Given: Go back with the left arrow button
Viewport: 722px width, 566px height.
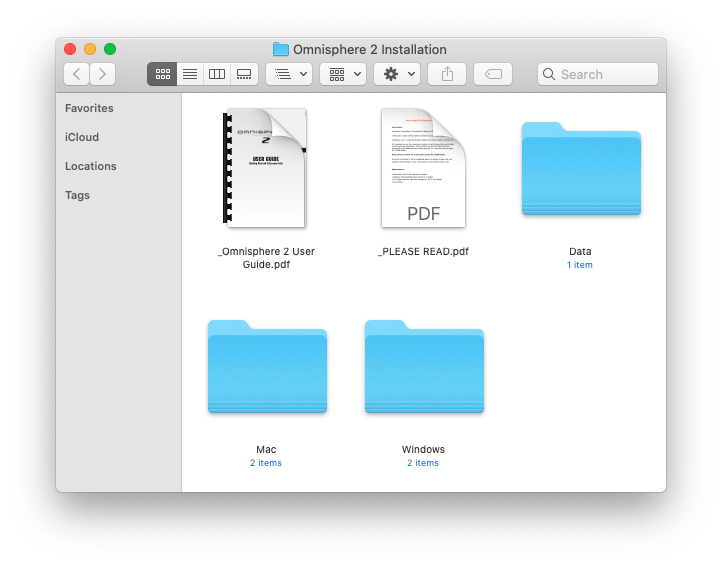Looking at the screenshot, I should (x=76, y=74).
